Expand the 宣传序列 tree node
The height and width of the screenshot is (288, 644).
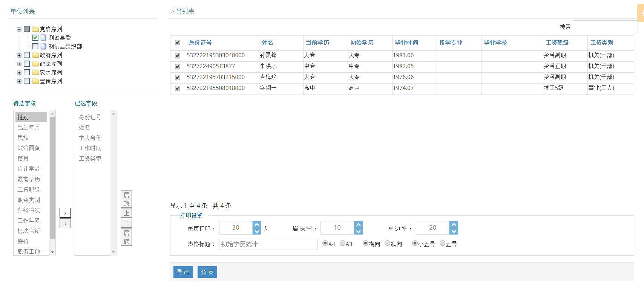19,81
